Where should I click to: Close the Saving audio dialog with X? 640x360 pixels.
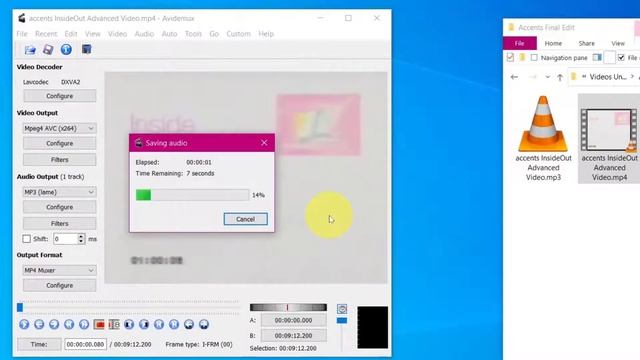pyautogui.click(x=264, y=142)
